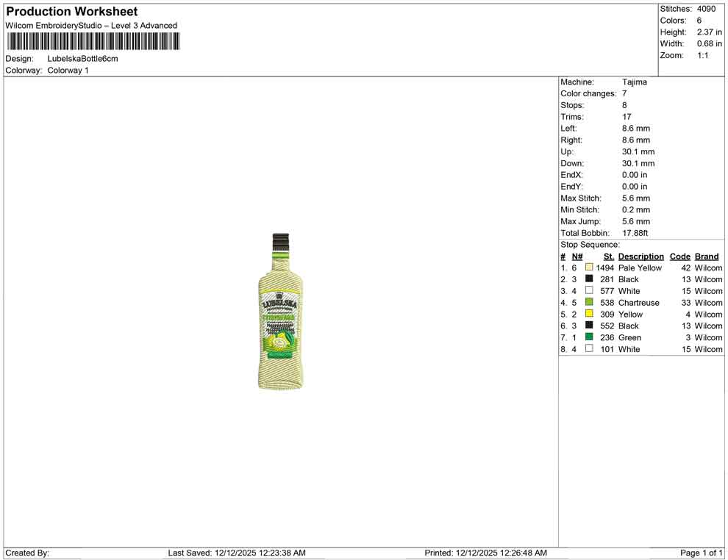Select the Pale Yellow thread swatch for stop 1
This screenshot has height=560, width=728.
point(589,266)
